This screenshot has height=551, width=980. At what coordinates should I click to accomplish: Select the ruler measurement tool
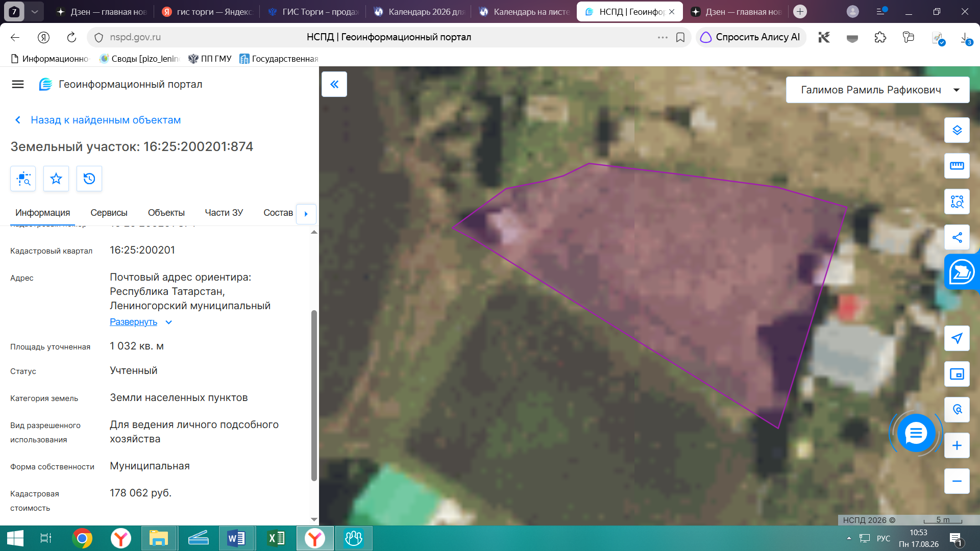(x=957, y=166)
